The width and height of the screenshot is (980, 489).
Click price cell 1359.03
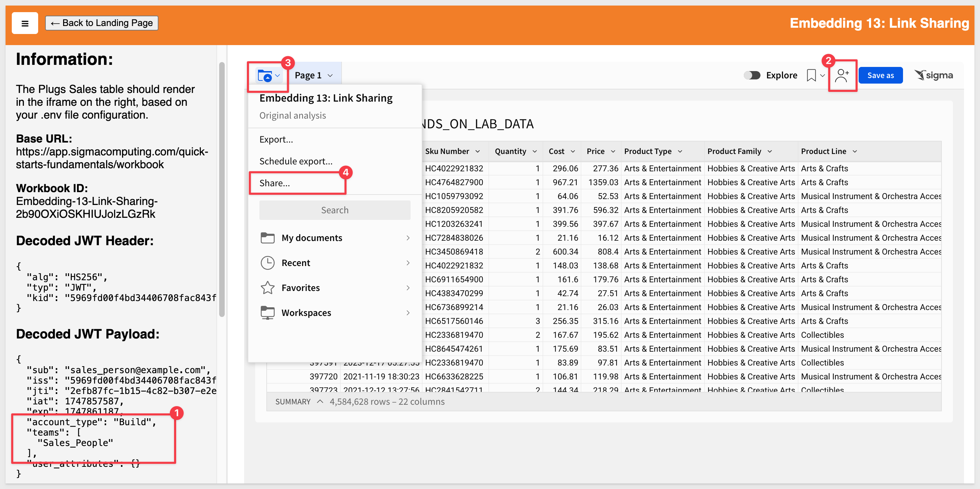pos(601,182)
